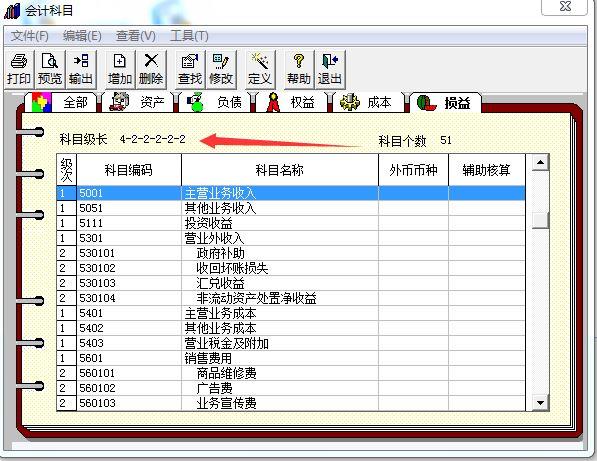Select row 收回坏账损失
Screen dimensions: 597x461
(291, 268)
